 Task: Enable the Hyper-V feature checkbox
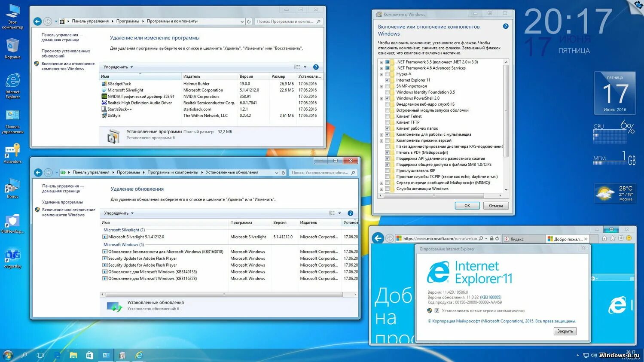pos(387,74)
